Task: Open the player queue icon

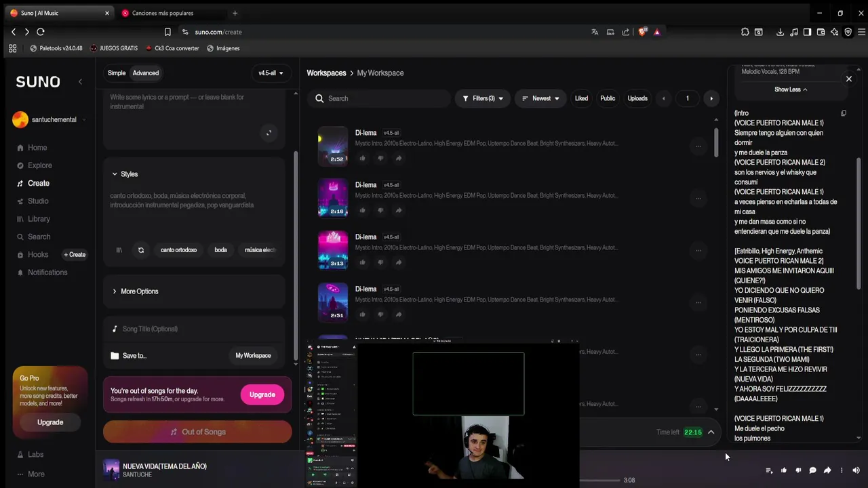Action: tap(769, 470)
